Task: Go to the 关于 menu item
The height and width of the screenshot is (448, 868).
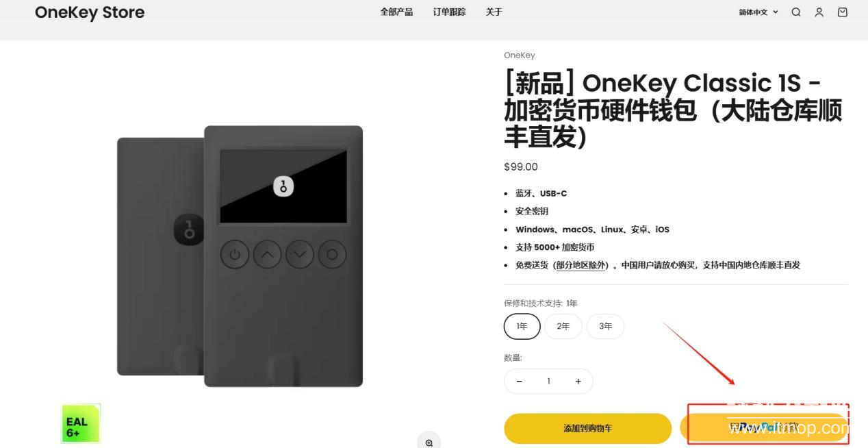Action: click(494, 12)
